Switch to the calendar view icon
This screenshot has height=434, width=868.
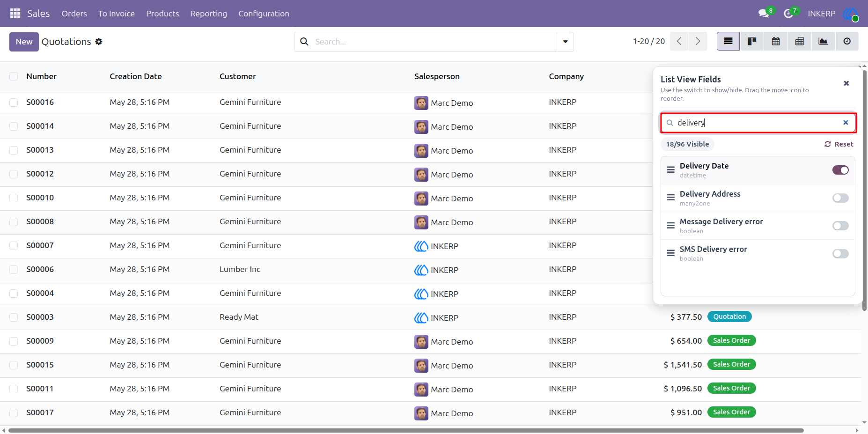tap(776, 41)
